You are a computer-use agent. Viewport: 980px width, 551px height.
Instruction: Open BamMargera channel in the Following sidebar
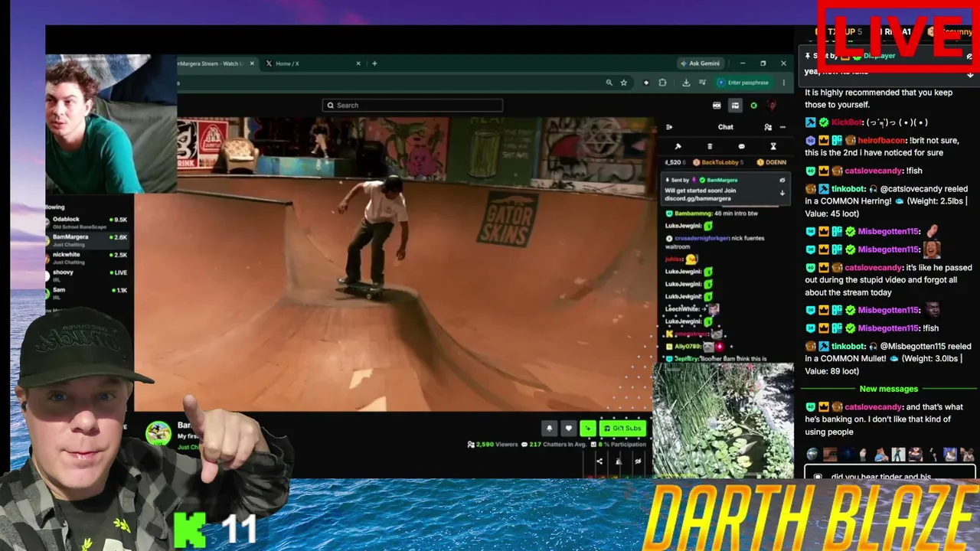tap(86, 240)
